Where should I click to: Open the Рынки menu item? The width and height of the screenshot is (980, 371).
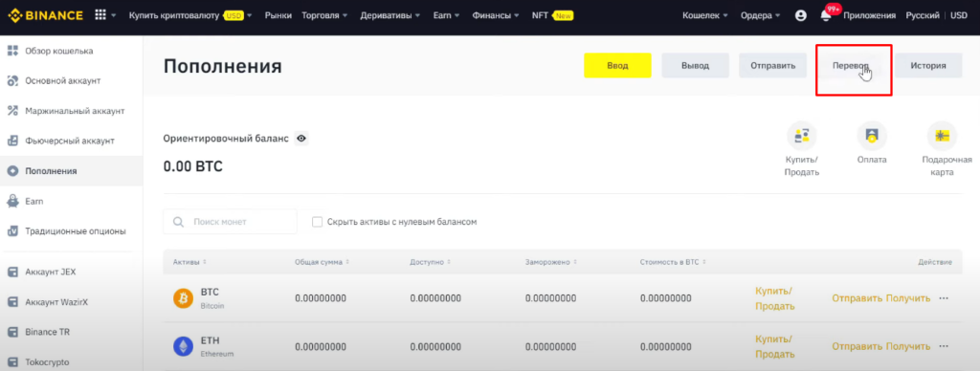278,15
